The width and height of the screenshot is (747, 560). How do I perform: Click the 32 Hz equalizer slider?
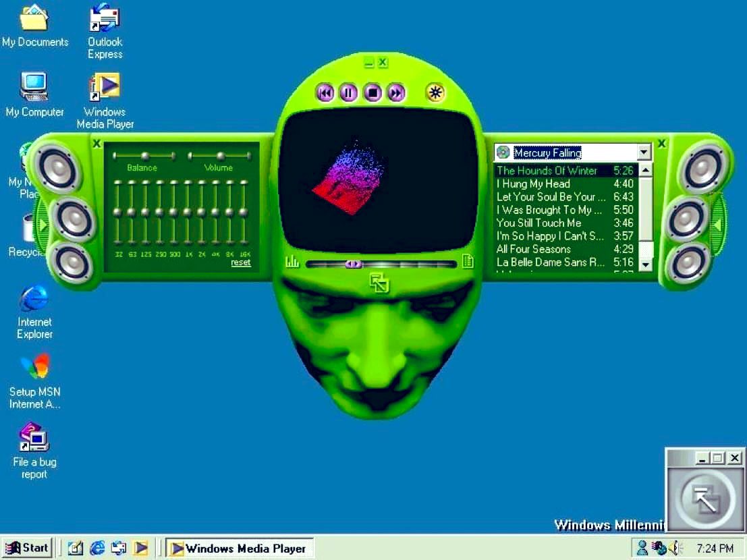point(117,213)
